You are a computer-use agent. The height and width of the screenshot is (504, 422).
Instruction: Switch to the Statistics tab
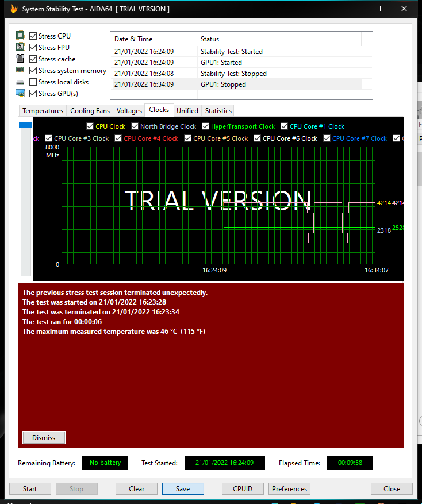tap(218, 110)
